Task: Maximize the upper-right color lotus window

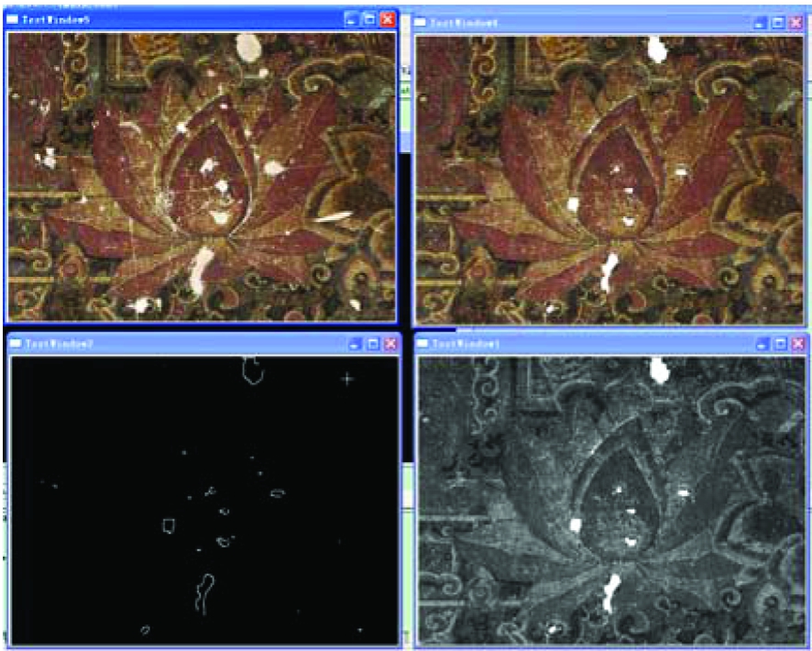Action: point(778,23)
